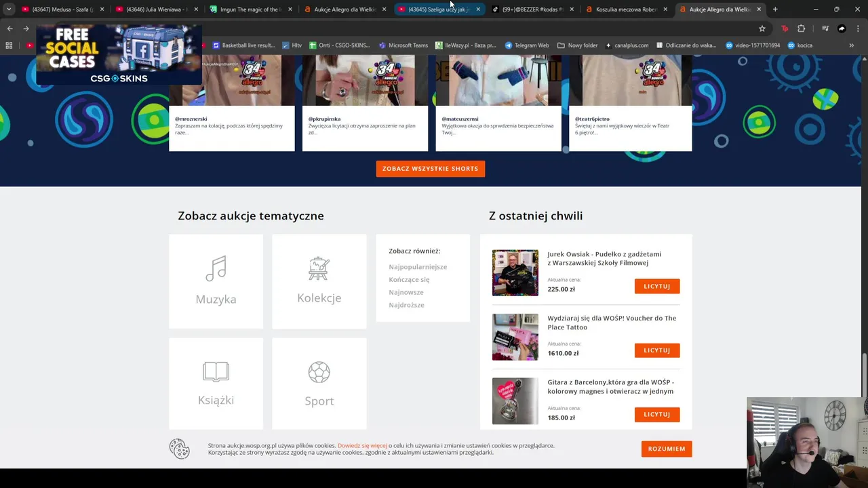
Task: Click LICYTUJ for the 185.00 zł auction
Action: click(657, 414)
